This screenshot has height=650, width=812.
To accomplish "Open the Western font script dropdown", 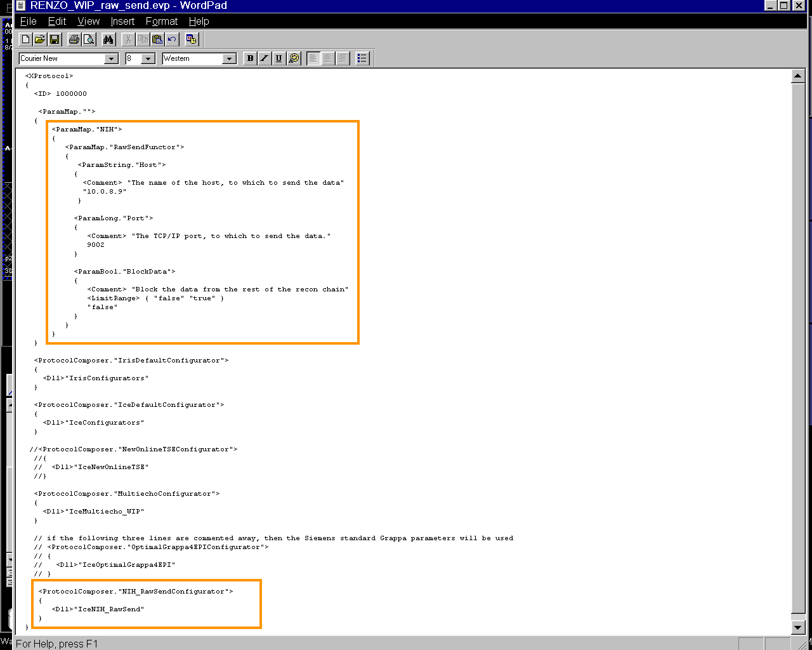I will 230,58.
